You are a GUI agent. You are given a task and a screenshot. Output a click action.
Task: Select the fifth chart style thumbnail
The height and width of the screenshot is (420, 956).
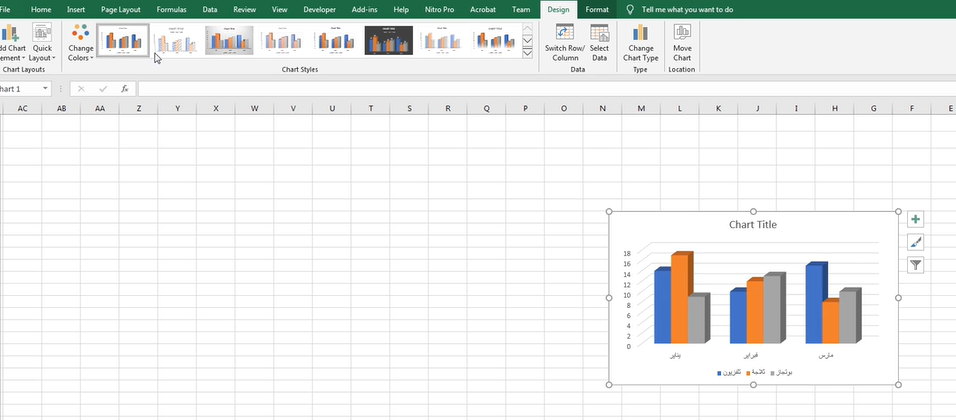pos(335,40)
